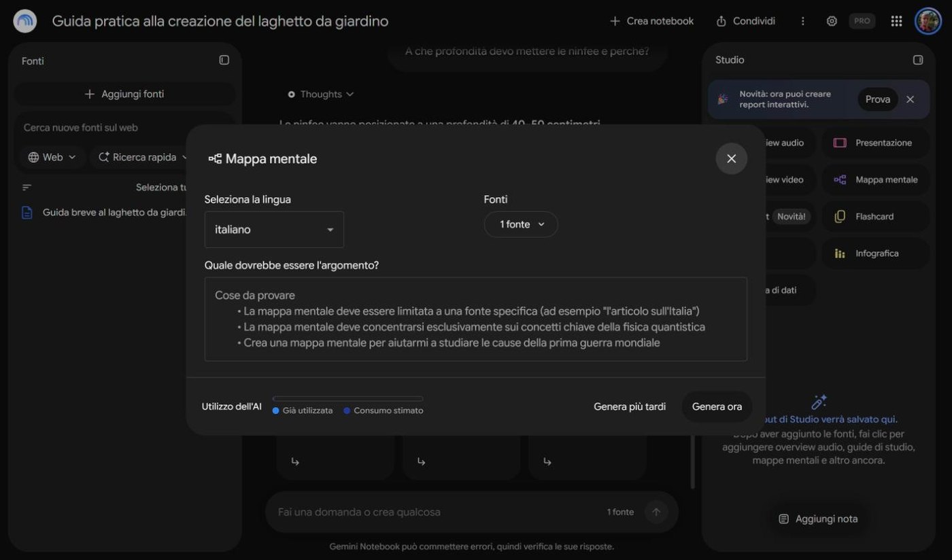Click the Già utilizzata legend label
The image size is (952, 560).
[x=307, y=410]
